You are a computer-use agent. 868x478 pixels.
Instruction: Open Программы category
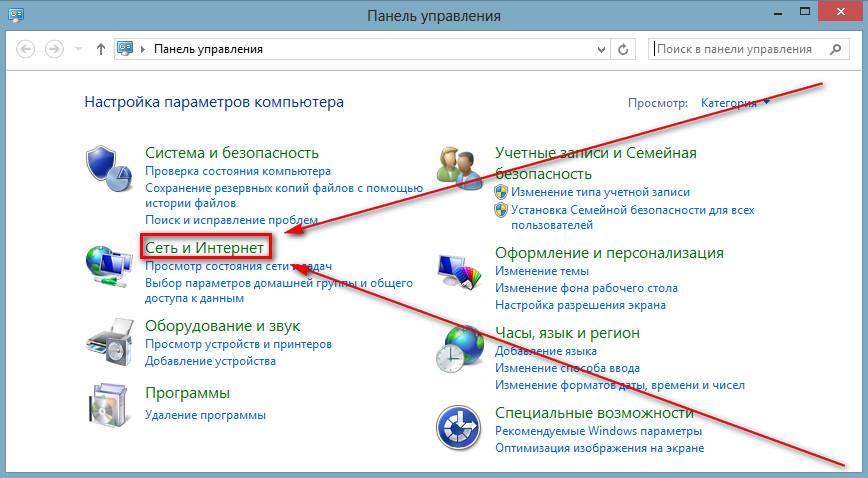[x=187, y=393]
